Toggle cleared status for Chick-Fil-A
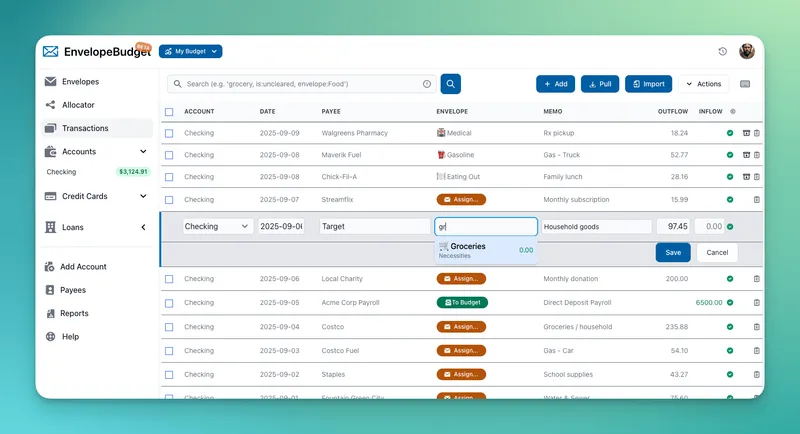 point(730,177)
